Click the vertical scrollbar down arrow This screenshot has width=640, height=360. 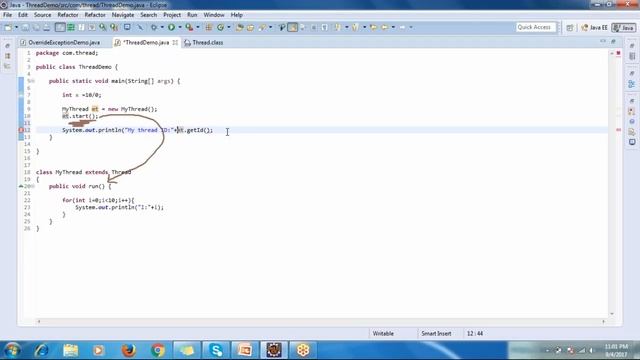coord(612,313)
